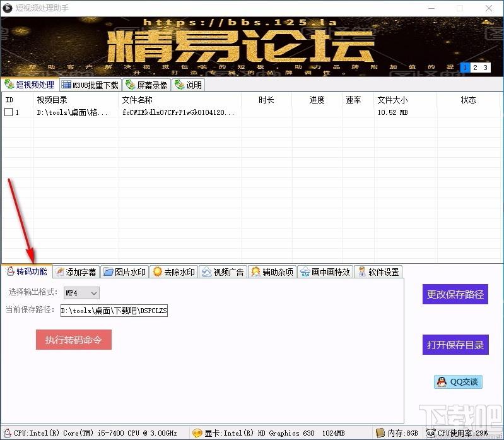This screenshot has width=504, height=440.
Task: Click the 打开保存目录 button
Action: click(455, 345)
